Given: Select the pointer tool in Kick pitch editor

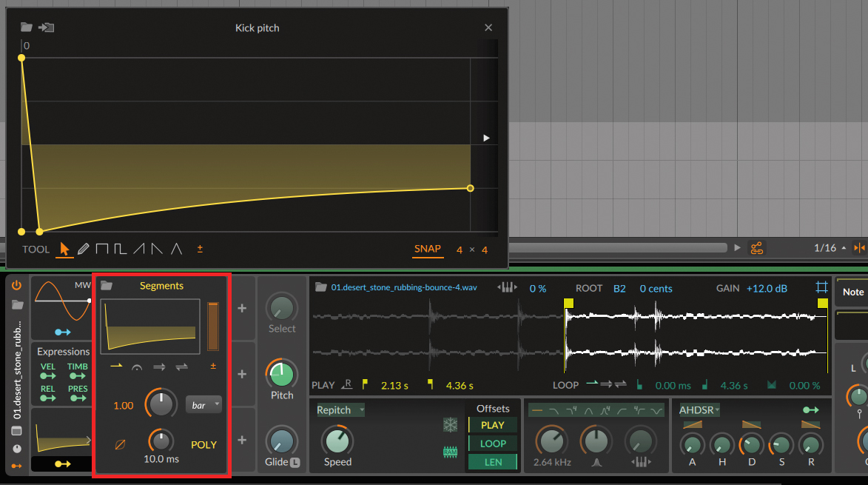Looking at the screenshot, I should (x=64, y=249).
